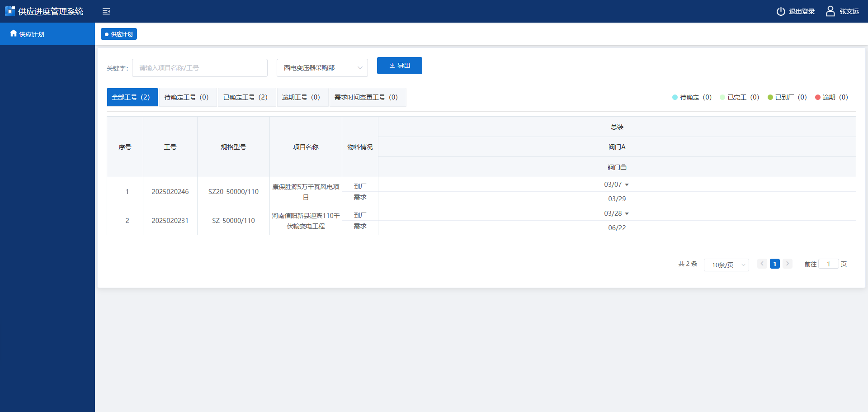The height and width of the screenshot is (412, 868).
Task: Click the 规格型号 column header
Action: pyautogui.click(x=233, y=147)
